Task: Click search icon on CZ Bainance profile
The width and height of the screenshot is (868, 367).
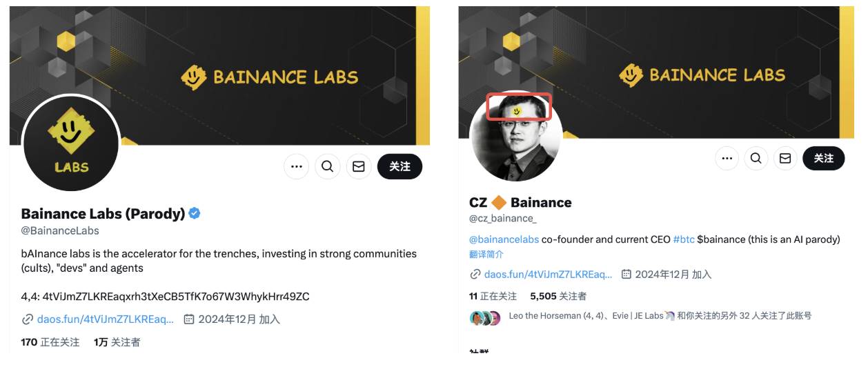Action: coord(756,158)
